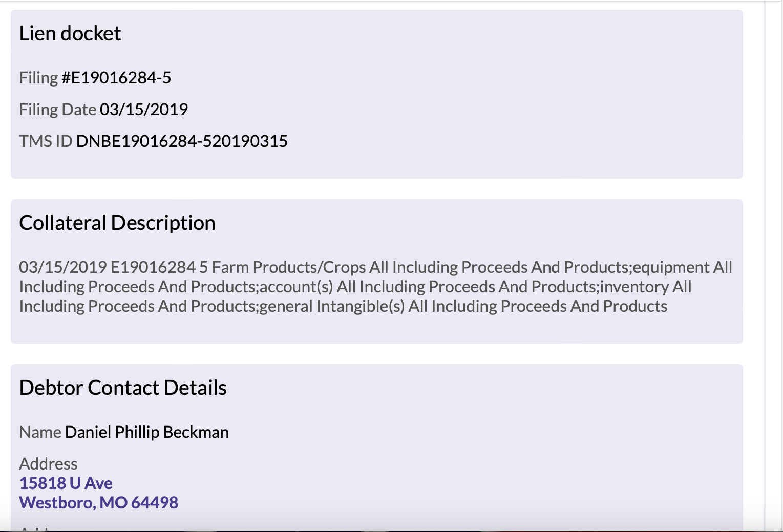Viewport: 783px width, 532px height.
Task: Select debtor name Daniel Phillip Beckman
Action: click(x=147, y=432)
